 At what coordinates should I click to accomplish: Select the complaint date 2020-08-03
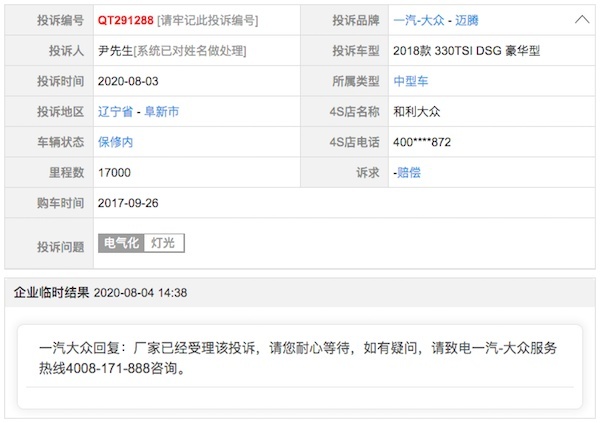[128, 81]
